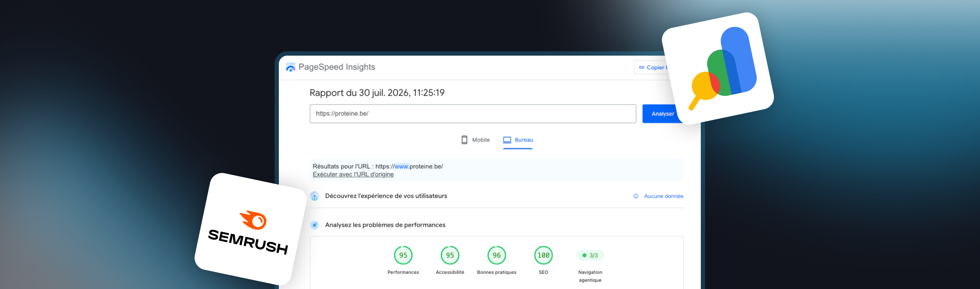The width and height of the screenshot is (980, 289).
Task: Switch to the Bureau tab
Action: (518, 140)
